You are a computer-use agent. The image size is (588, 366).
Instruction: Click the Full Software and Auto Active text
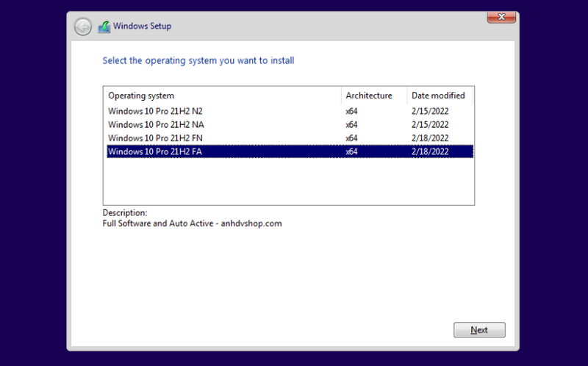[192, 224]
